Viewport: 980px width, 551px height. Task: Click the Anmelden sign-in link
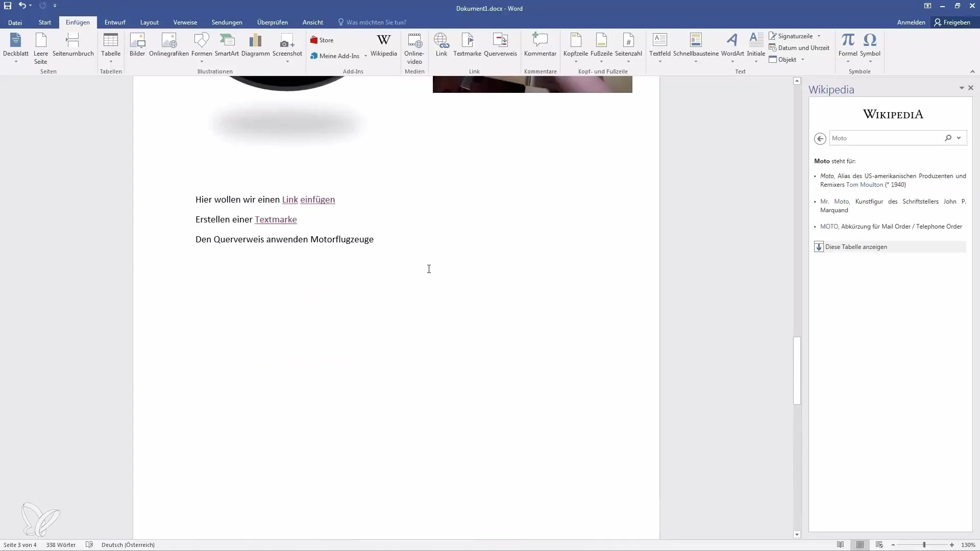(911, 22)
